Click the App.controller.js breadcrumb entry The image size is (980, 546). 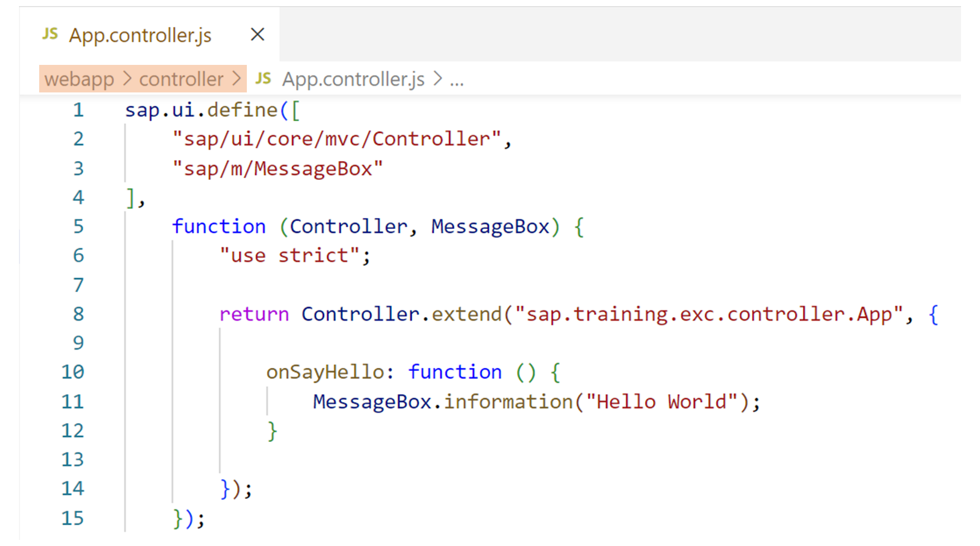point(353,79)
